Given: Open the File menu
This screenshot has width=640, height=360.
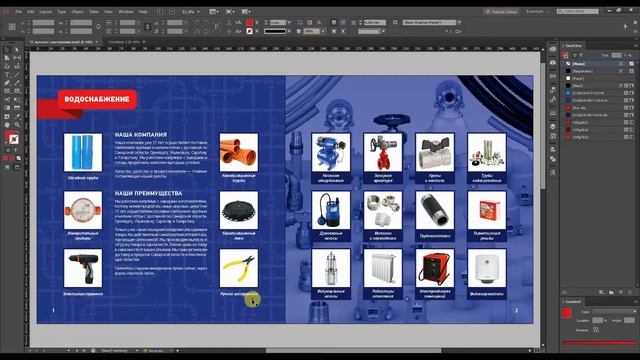Looking at the screenshot, I should (19, 12).
